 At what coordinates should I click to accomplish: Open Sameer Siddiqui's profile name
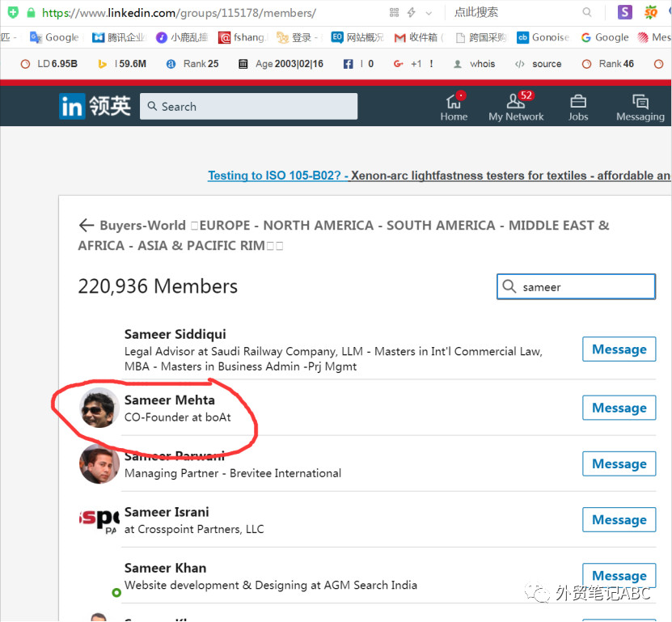click(x=175, y=334)
